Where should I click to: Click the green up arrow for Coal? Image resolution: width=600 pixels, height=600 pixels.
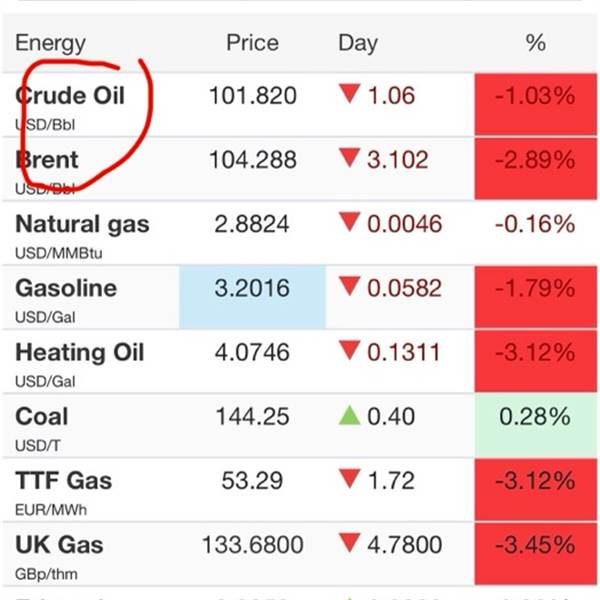click(x=349, y=416)
